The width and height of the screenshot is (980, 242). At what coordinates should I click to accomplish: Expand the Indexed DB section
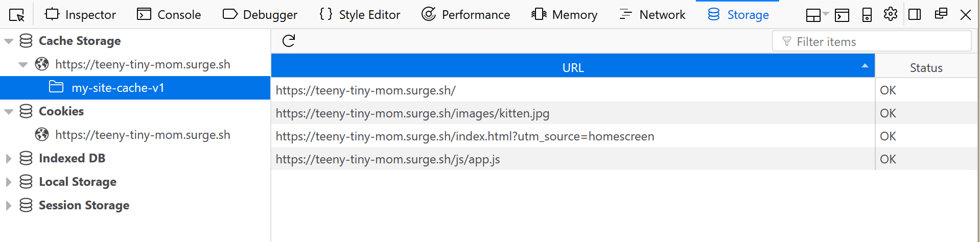coord(9,159)
